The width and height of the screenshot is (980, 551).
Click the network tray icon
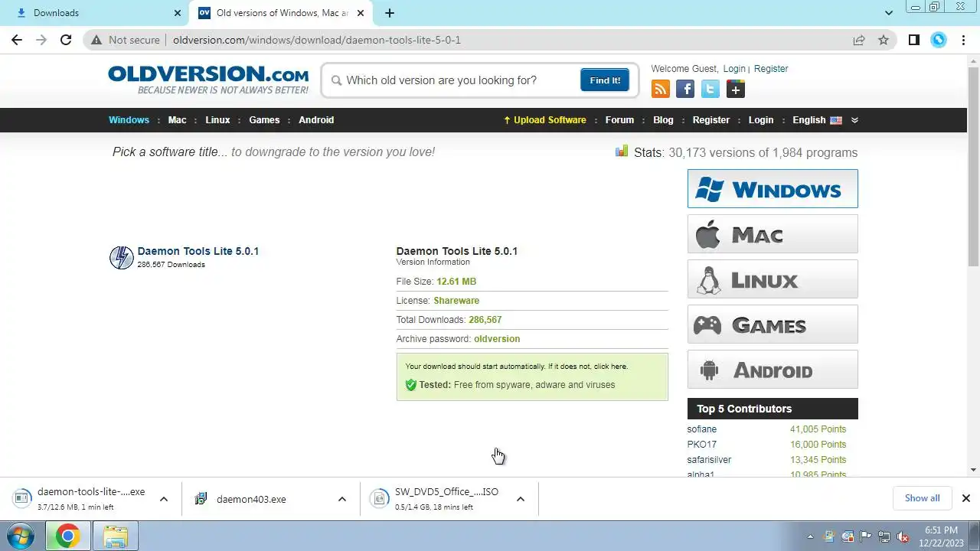click(884, 536)
